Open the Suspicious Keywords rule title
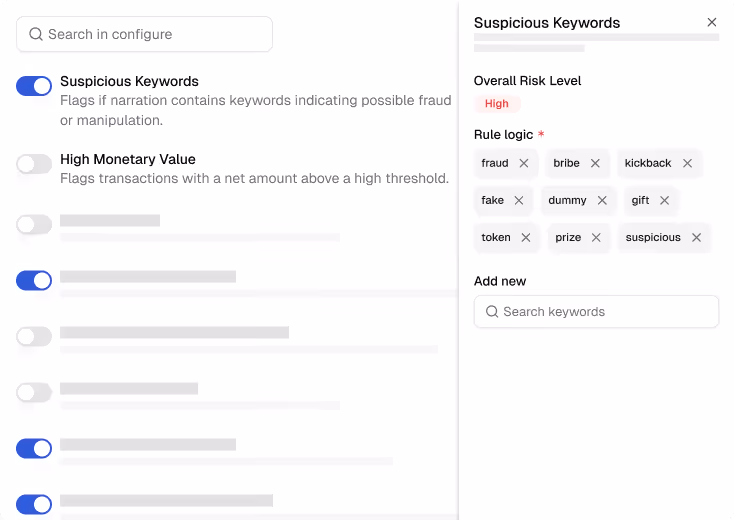 (129, 81)
